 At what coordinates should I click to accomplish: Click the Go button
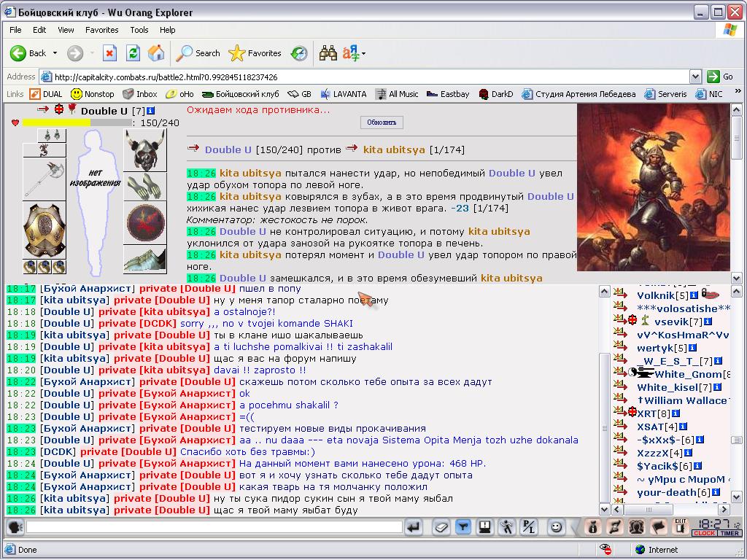[720, 77]
